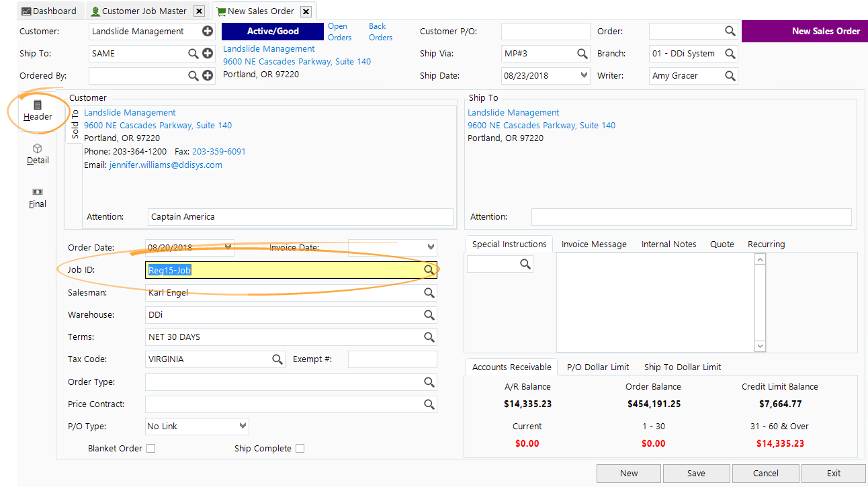
Task: Open the Ship Via lookup magnifier
Action: [582, 53]
